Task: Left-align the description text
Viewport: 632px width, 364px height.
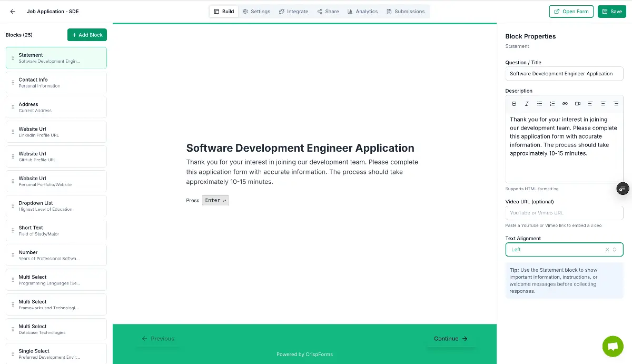Action: point(590,104)
